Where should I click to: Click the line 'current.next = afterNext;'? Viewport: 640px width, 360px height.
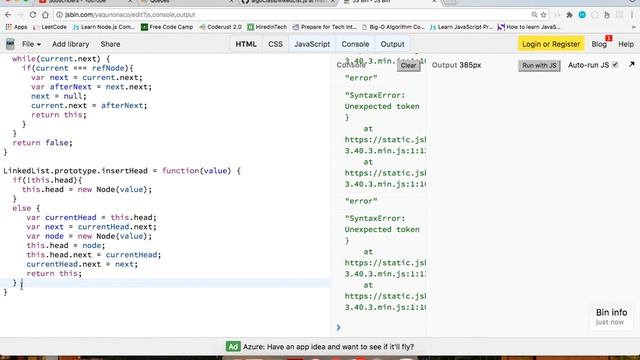(89, 106)
